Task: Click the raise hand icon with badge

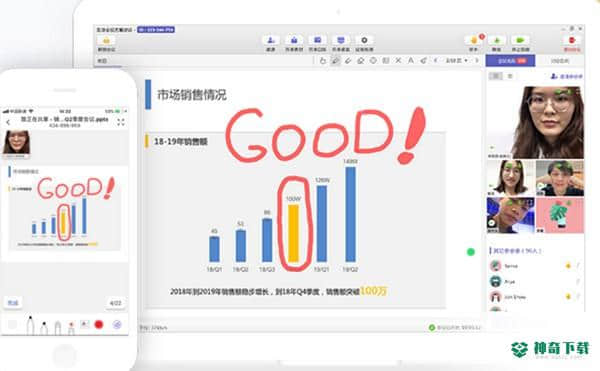Action: coord(474,40)
